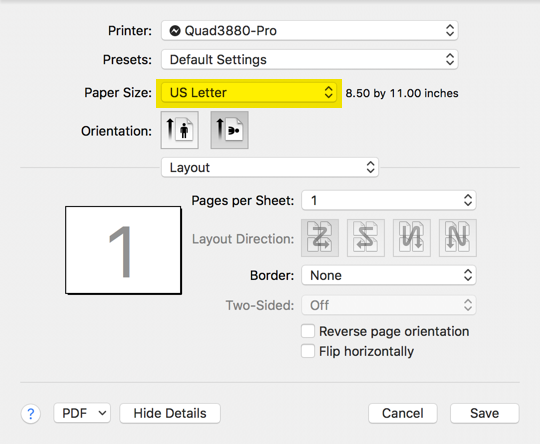Viewport: 540px width, 444px height.
Task: Open the Layout options section menu
Action: [270, 167]
